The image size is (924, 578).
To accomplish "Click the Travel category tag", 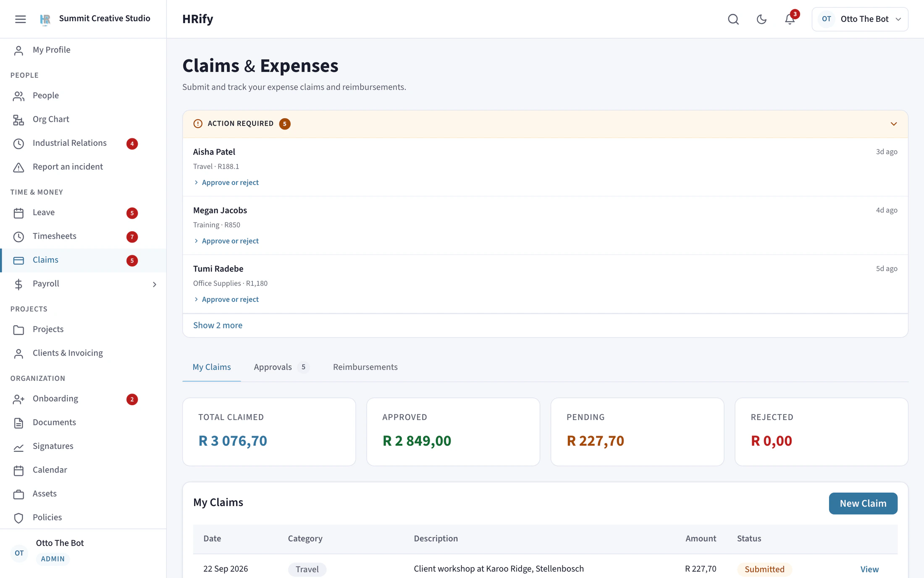I will 307,569.
